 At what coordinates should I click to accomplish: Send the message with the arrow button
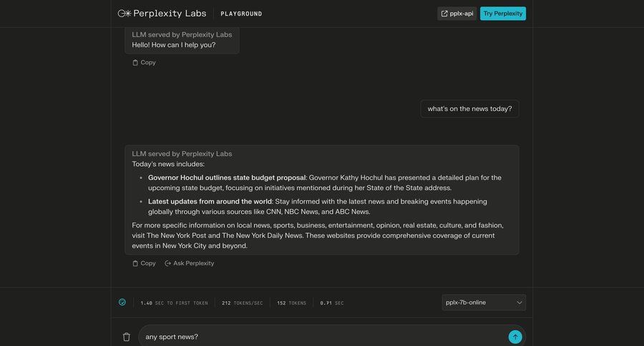[515, 337]
